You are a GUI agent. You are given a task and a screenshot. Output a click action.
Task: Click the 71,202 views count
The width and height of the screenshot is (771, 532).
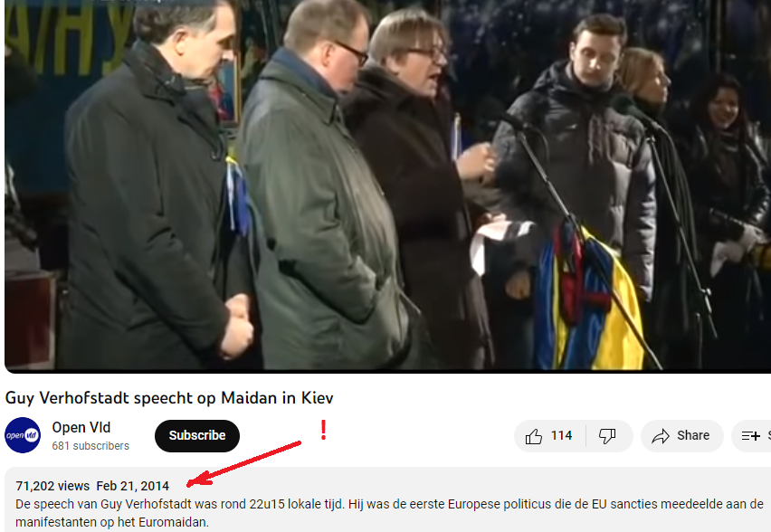tap(52, 486)
